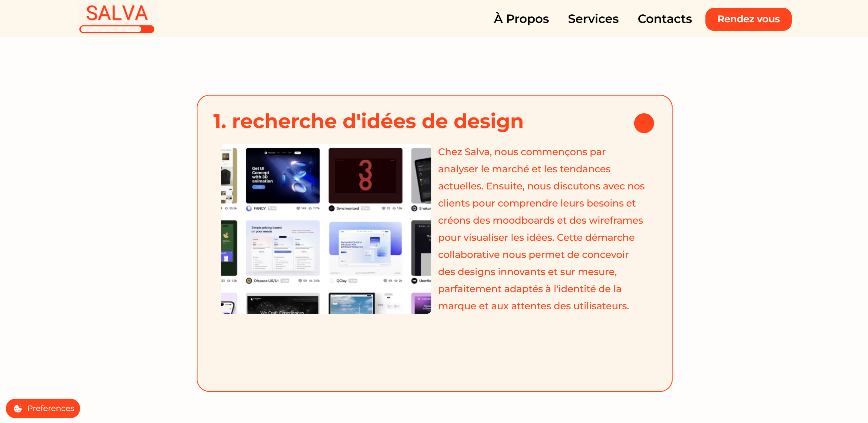
Task: Click the eye views icon beside 3.6k
Action: pos(311,281)
